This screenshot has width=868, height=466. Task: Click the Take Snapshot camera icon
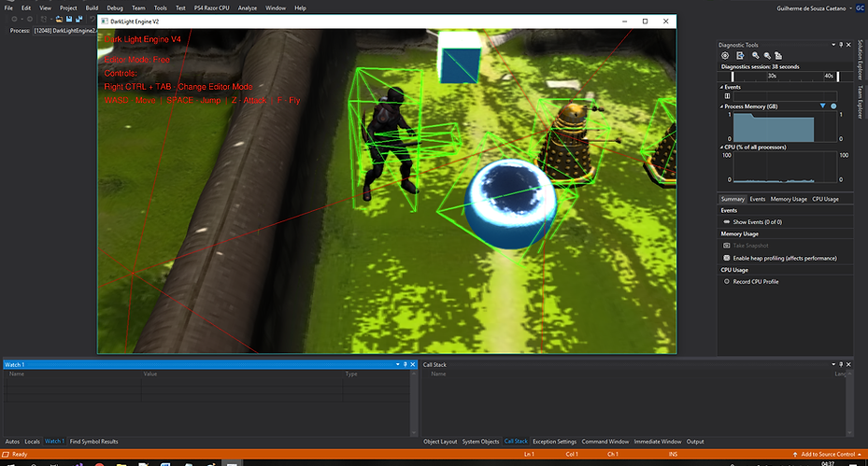(x=727, y=246)
